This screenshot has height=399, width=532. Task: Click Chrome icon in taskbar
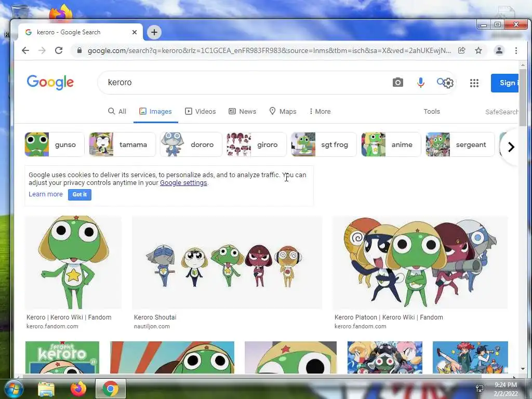point(111,389)
